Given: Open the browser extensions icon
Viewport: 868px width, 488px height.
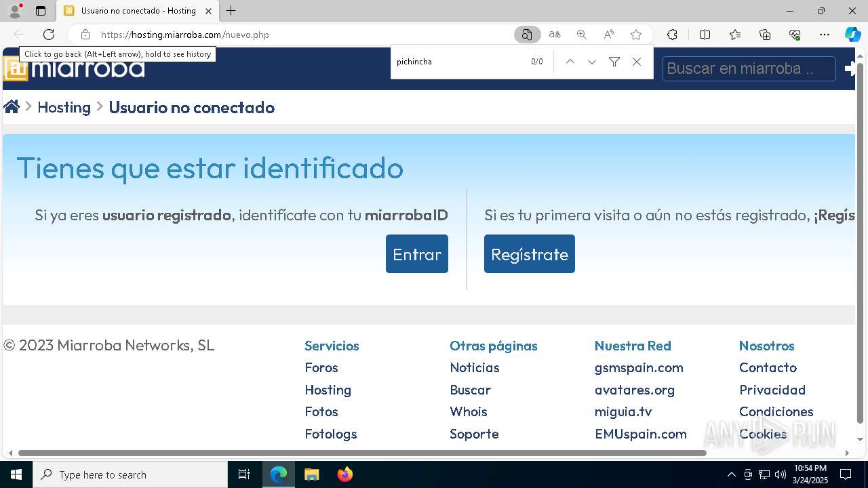Looking at the screenshot, I should tap(672, 35).
